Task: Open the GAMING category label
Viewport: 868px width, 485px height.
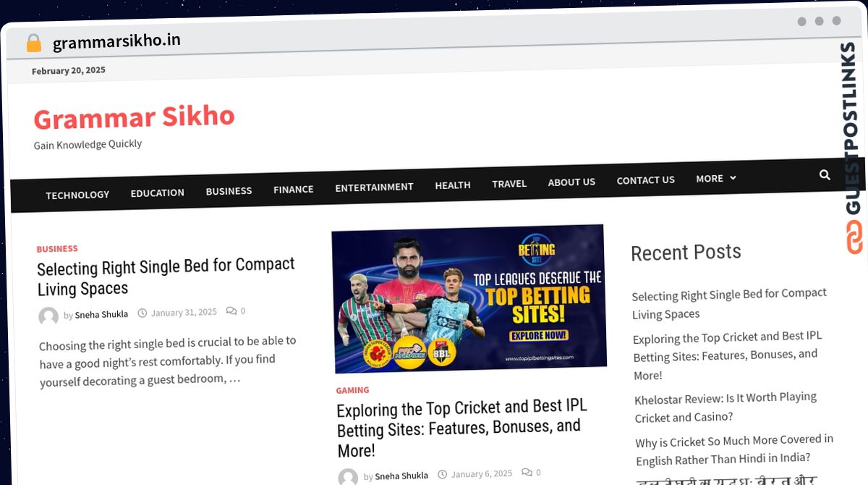Action: (352, 390)
